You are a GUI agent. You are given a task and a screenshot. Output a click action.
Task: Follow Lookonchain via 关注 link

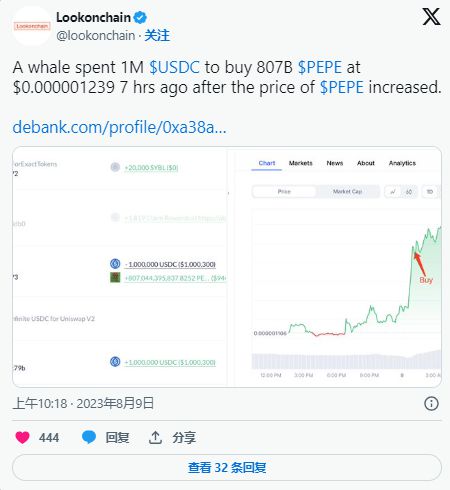point(157,35)
